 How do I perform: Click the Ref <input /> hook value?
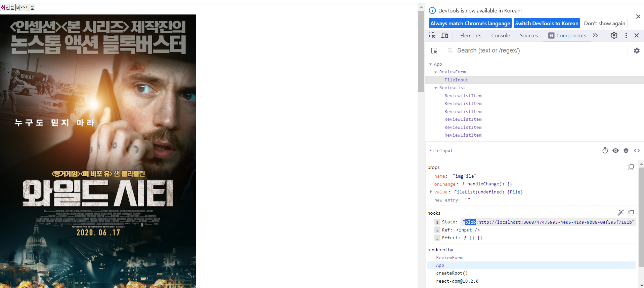[x=468, y=230]
